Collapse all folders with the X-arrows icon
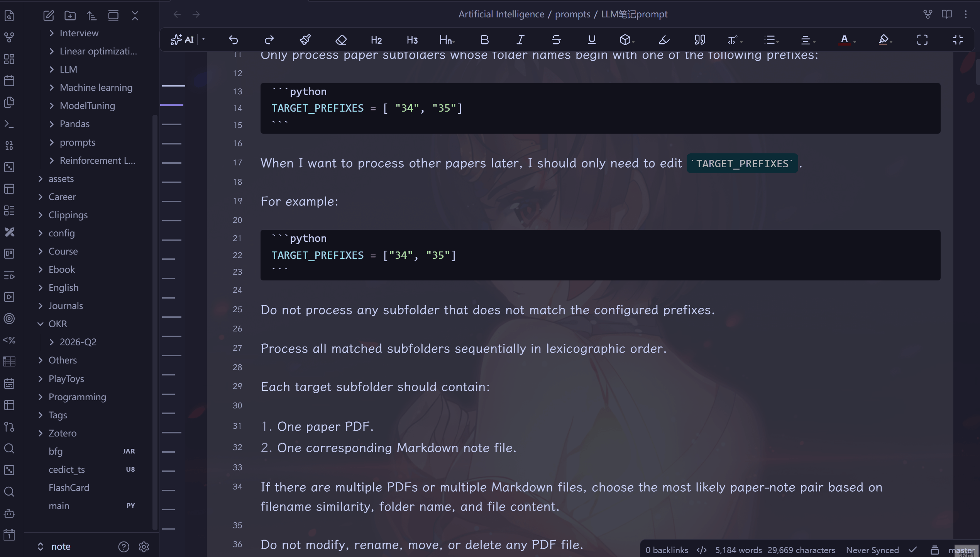The height and width of the screenshot is (557, 980). pyautogui.click(x=135, y=15)
